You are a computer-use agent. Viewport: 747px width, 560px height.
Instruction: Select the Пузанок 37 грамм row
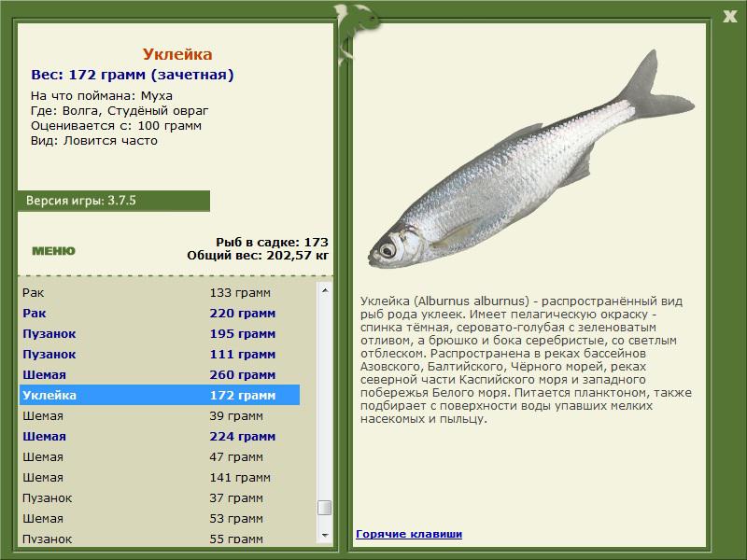[160, 497]
